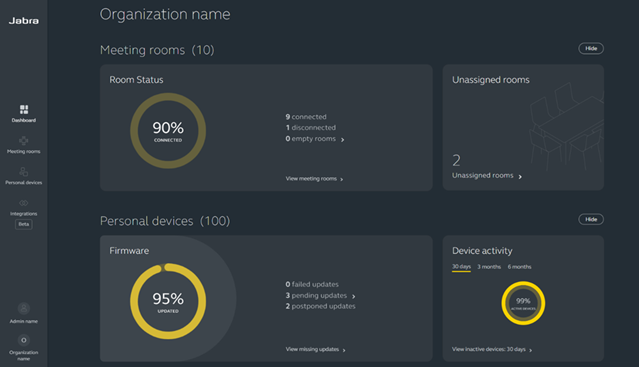The width and height of the screenshot is (639, 367).
Task: Open the Dashboard sidebar icon
Action: (x=24, y=109)
